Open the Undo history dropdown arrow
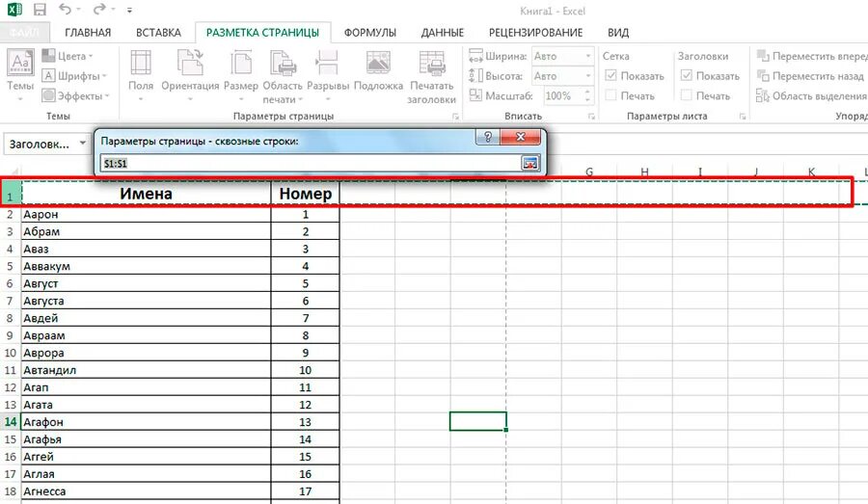The height and width of the screenshot is (504, 868). [x=78, y=10]
